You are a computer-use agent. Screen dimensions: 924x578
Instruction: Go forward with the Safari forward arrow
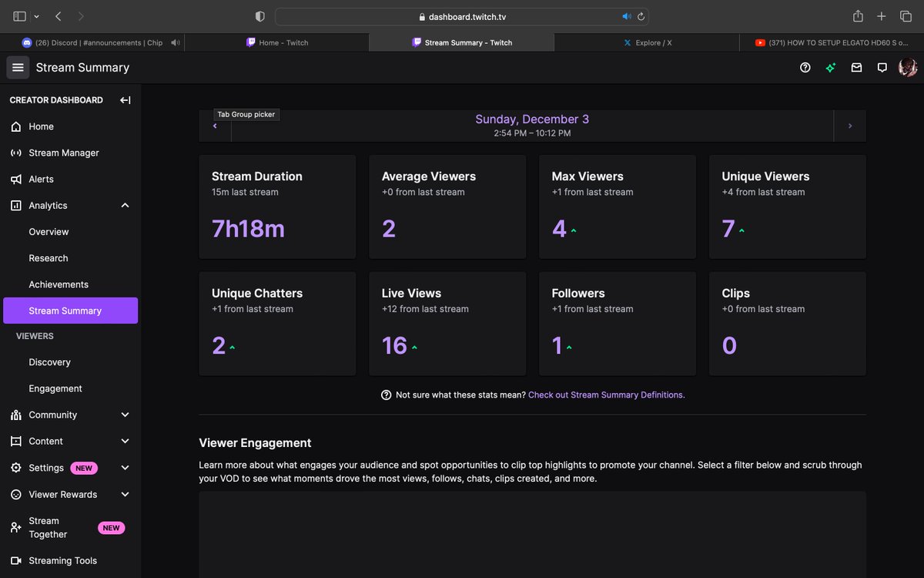point(81,16)
